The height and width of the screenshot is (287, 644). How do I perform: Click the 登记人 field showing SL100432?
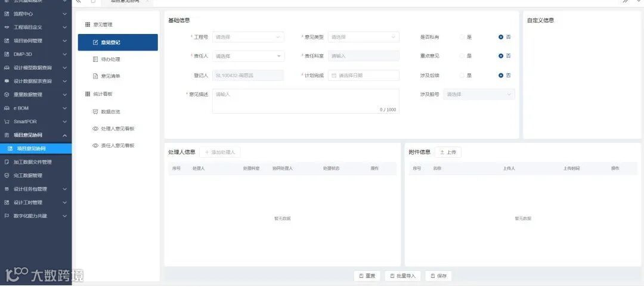point(248,76)
